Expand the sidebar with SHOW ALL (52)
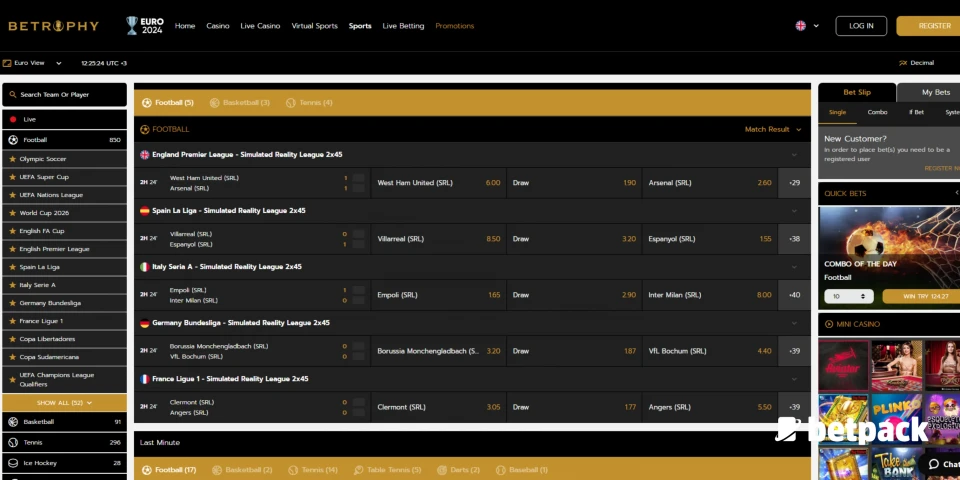The height and width of the screenshot is (480, 960). tap(64, 402)
